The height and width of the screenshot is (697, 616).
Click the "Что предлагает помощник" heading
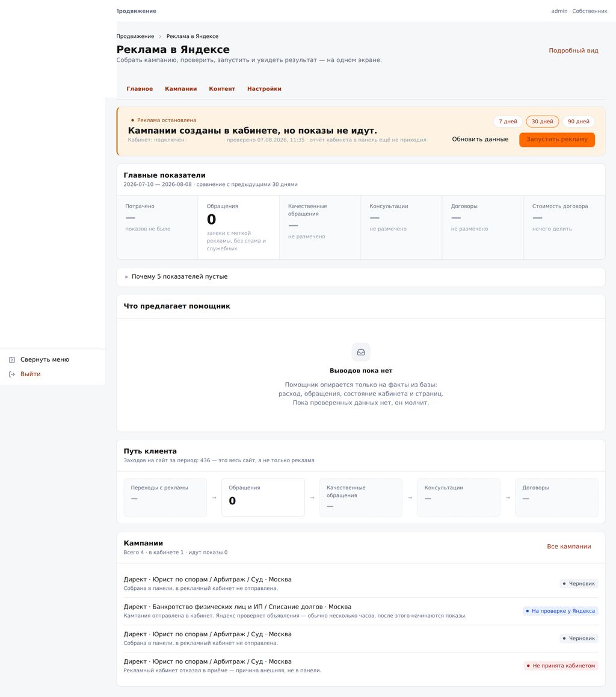(177, 306)
